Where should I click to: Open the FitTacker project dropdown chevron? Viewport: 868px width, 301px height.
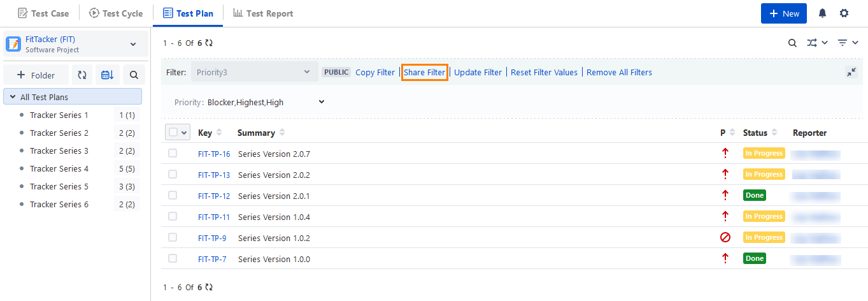133,44
